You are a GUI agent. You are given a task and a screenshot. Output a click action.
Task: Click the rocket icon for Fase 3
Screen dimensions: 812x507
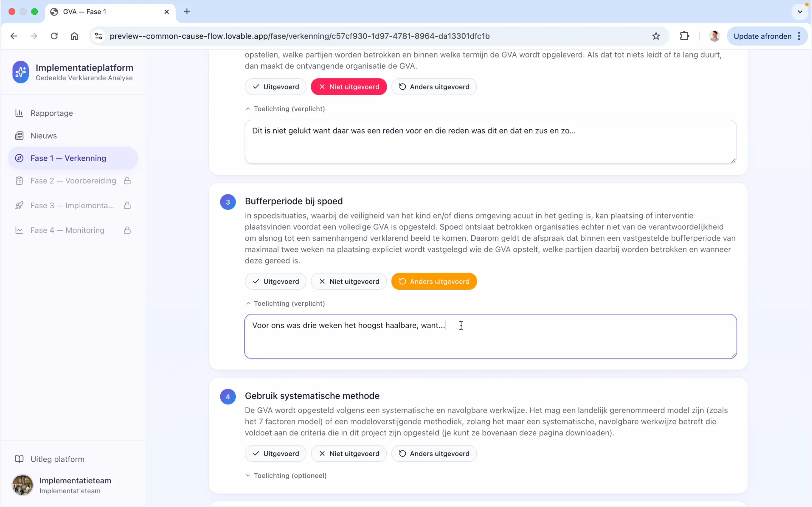point(19,205)
